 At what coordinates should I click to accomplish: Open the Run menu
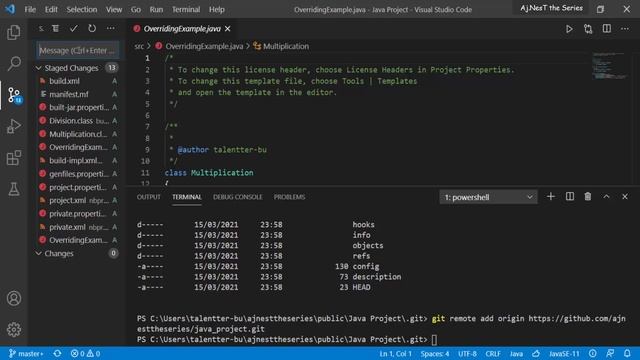click(156, 9)
